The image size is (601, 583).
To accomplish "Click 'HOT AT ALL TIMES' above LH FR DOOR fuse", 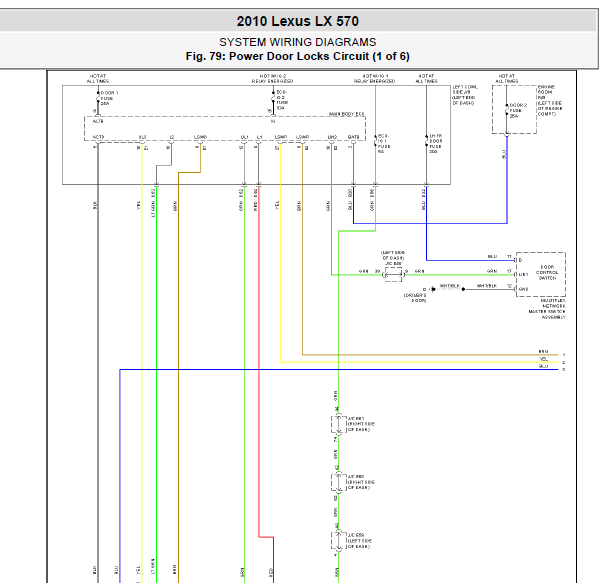I will click(426, 79).
